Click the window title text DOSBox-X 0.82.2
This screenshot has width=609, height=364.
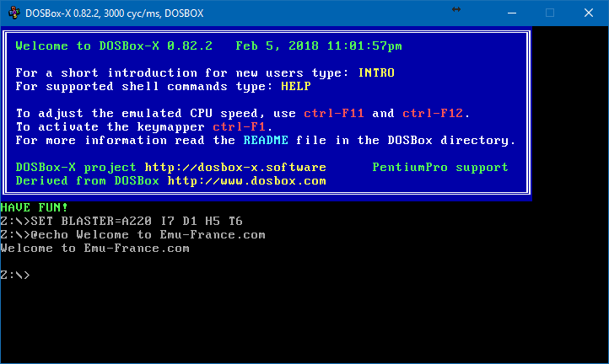click(x=114, y=13)
